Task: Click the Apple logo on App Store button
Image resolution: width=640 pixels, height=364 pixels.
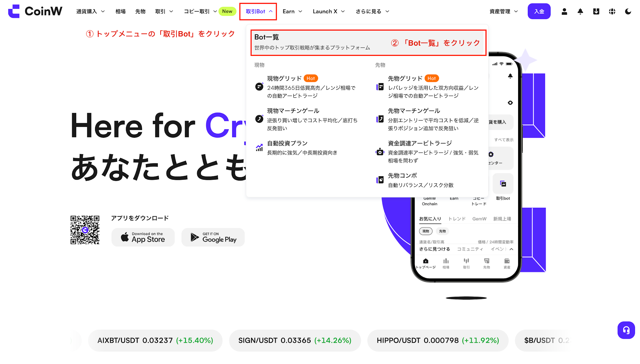Action: (x=125, y=237)
